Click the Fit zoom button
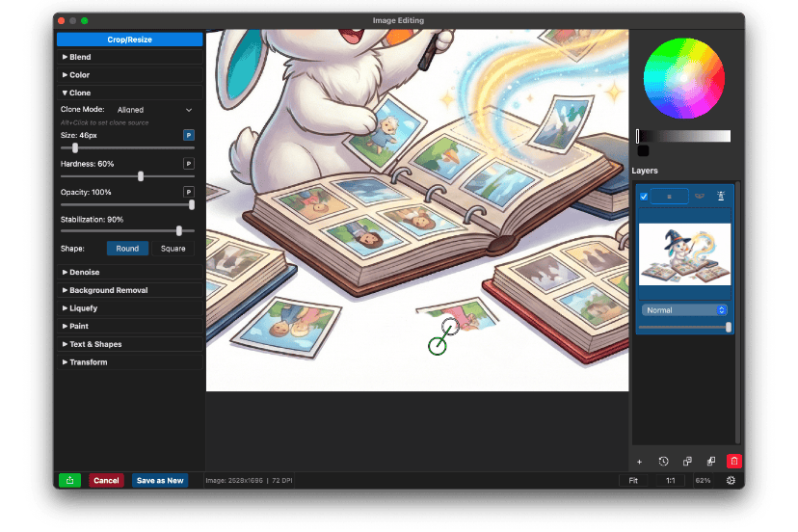 [x=633, y=480]
